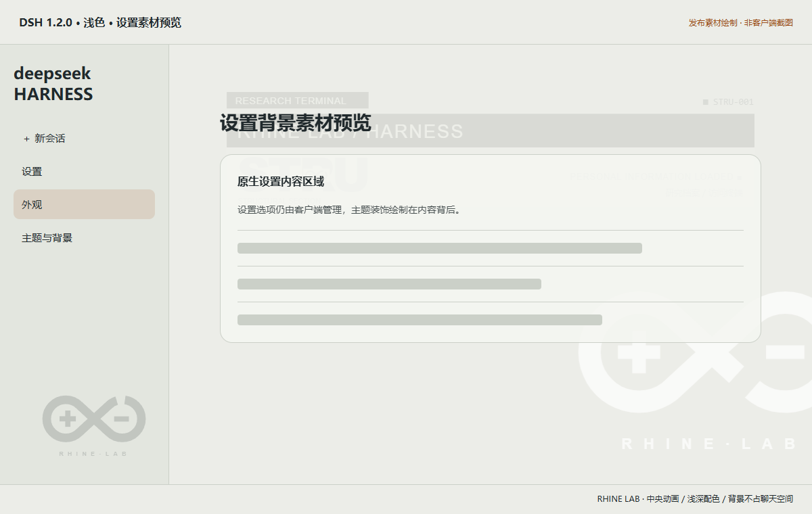Screen dimensions: 812x514
Task: Click the 设置背景素材预览 heading
Action: [x=295, y=123]
